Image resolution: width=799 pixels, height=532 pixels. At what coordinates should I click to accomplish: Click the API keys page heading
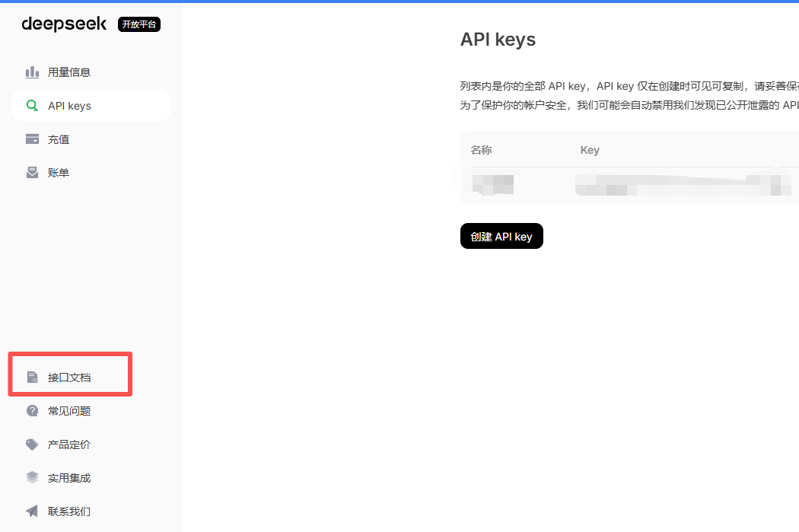(498, 40)
